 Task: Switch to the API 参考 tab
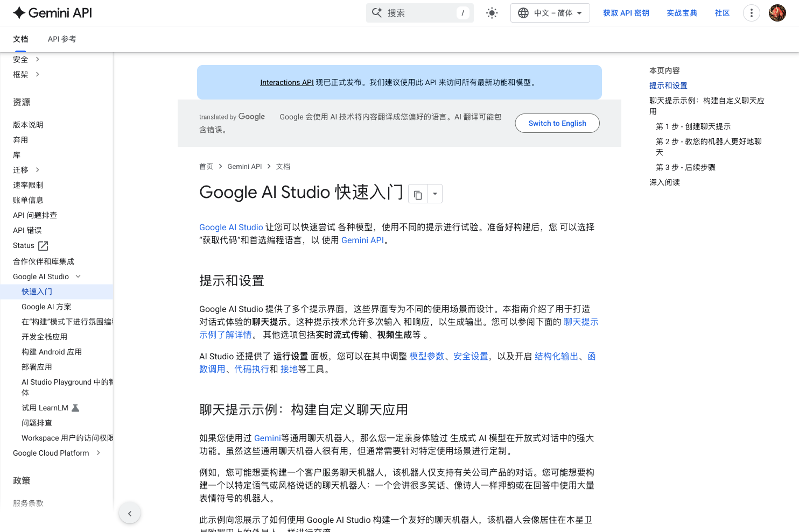[62, 39]
